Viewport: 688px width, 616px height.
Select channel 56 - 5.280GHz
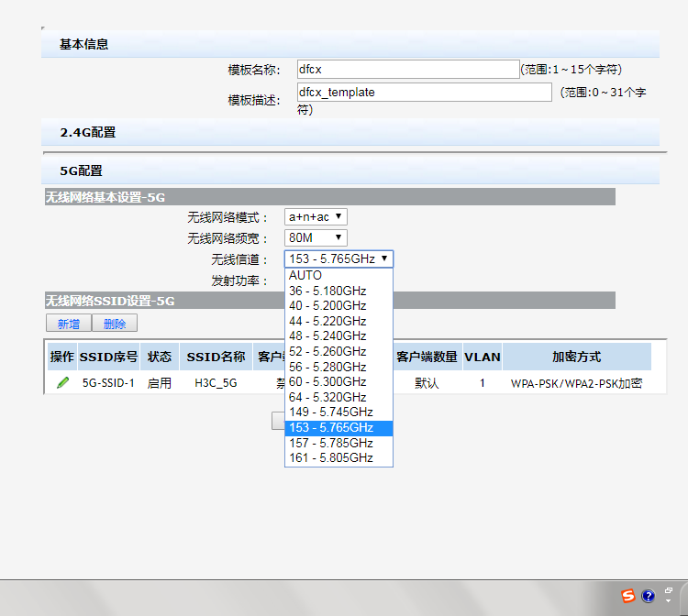point(338,367)
